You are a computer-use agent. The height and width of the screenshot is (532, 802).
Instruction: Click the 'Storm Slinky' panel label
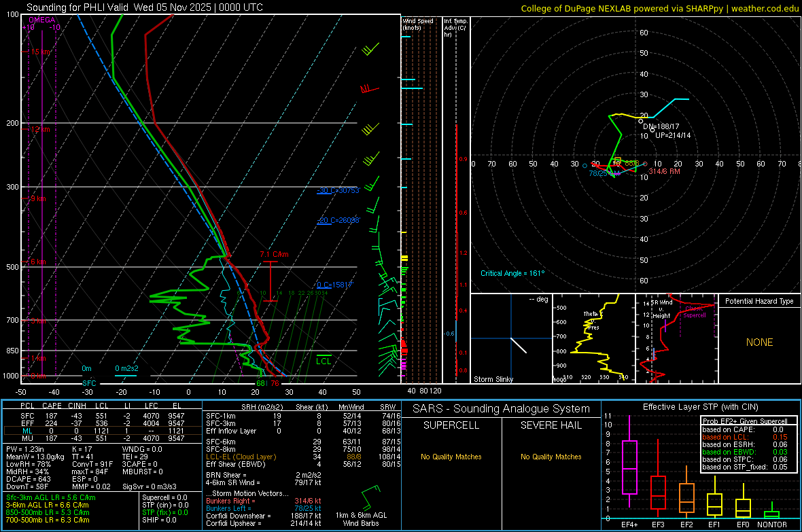pos(493,379)
